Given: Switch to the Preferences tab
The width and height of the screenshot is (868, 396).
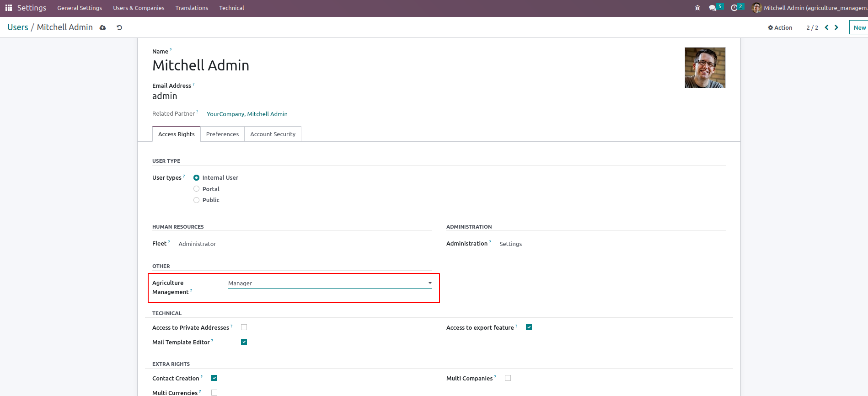Looking at the screenshot, I should (222, 134).
